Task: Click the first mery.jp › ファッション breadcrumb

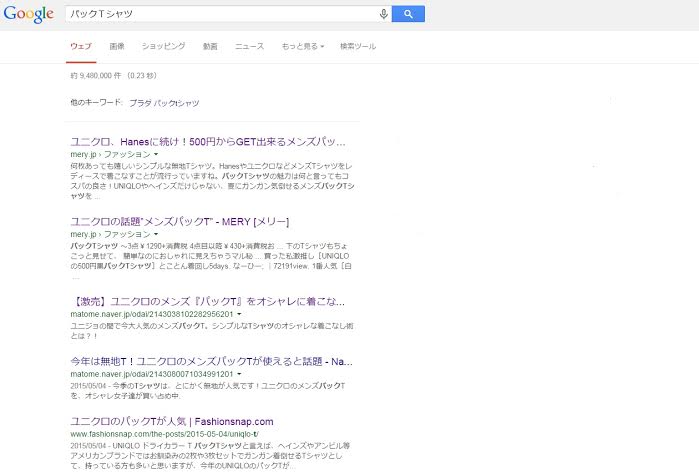Action: (x=111, y=154)
